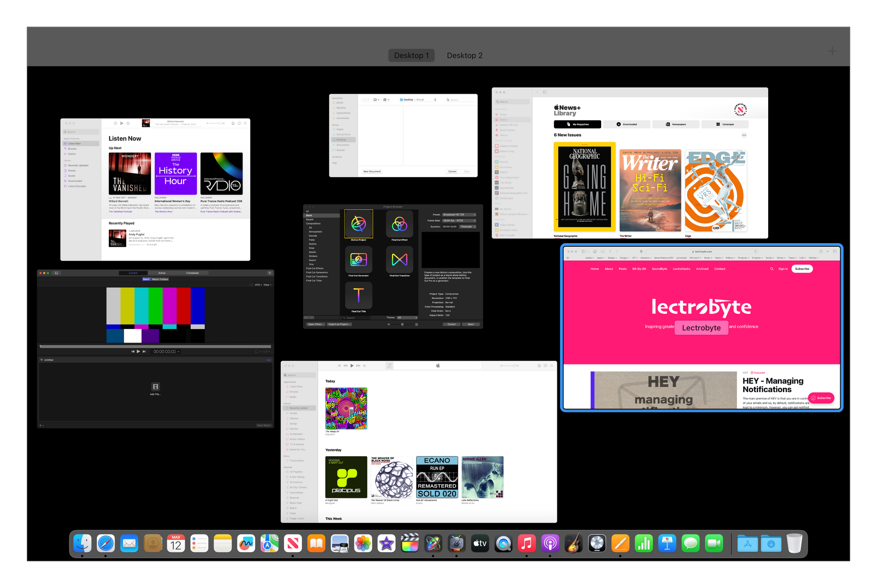Select the Newspapers tab in News+ Library
877x588 pixels.
pyautogui.click(x=676, y=124)
